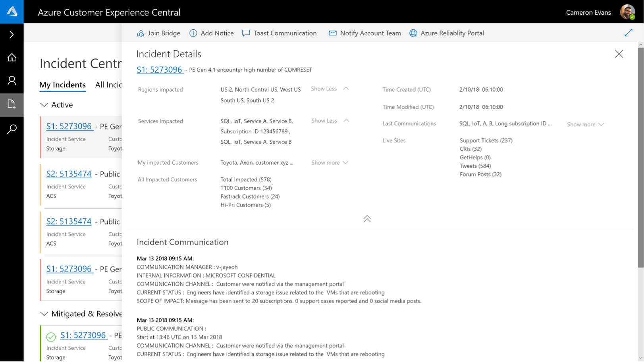Click the Join Bridge people icon
The height and width of the screenshot is (362, 644).
click(140, 33)
